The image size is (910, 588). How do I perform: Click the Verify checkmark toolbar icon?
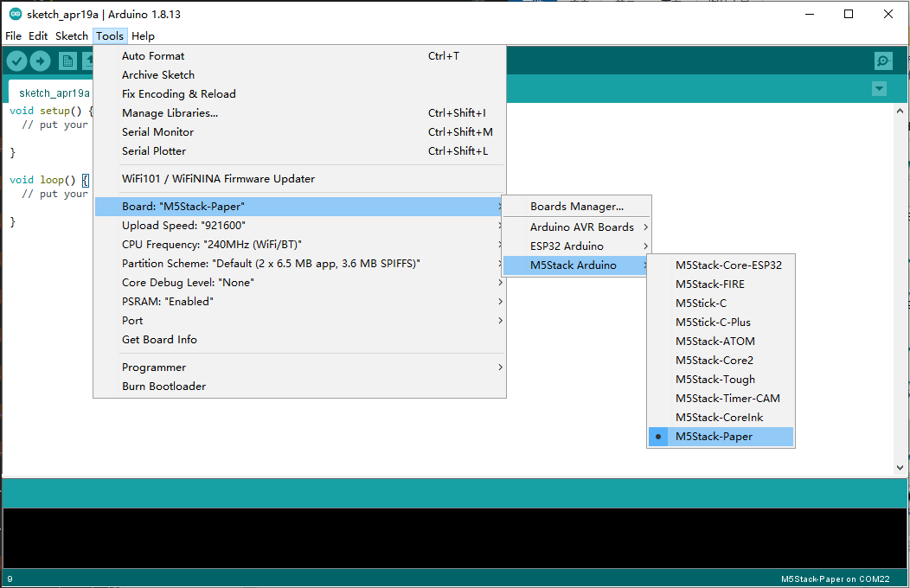pyautogui.click(x=16, y=61)
